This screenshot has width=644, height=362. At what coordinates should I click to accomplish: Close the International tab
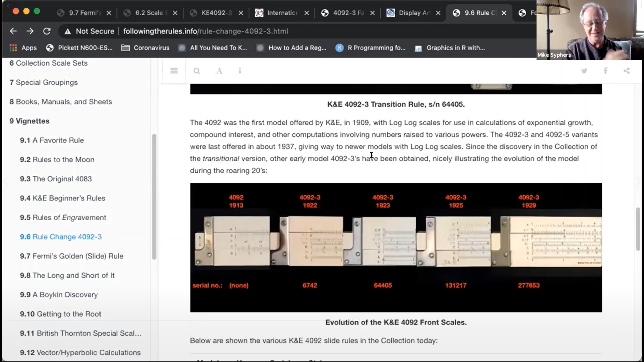tap(307, 13)
